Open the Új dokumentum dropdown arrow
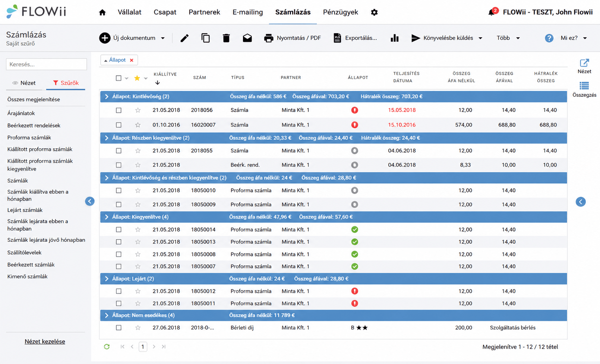This screenshot has width=600, height=364. (163, 38)
